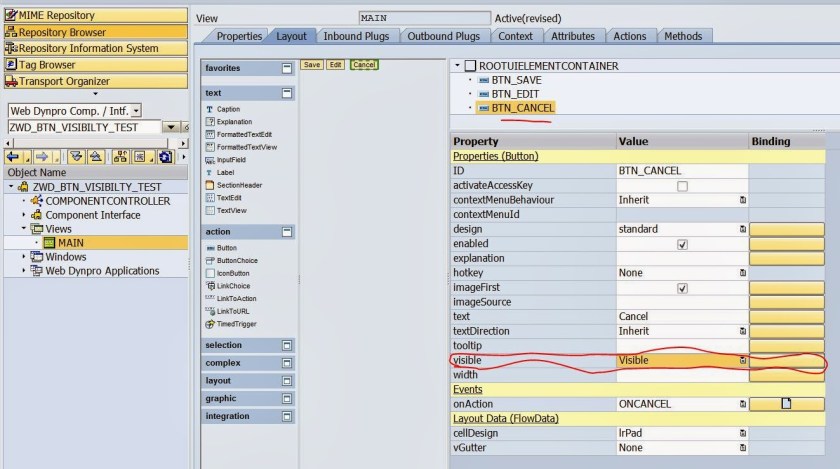This screenshot has width=840, height=469.
Task: Collapse the favorites palette group
Action: pos(287,68)
